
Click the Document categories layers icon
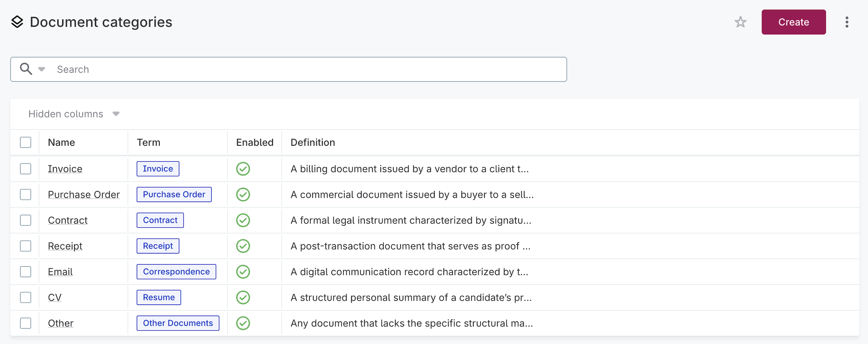click(x=17, y=22)
